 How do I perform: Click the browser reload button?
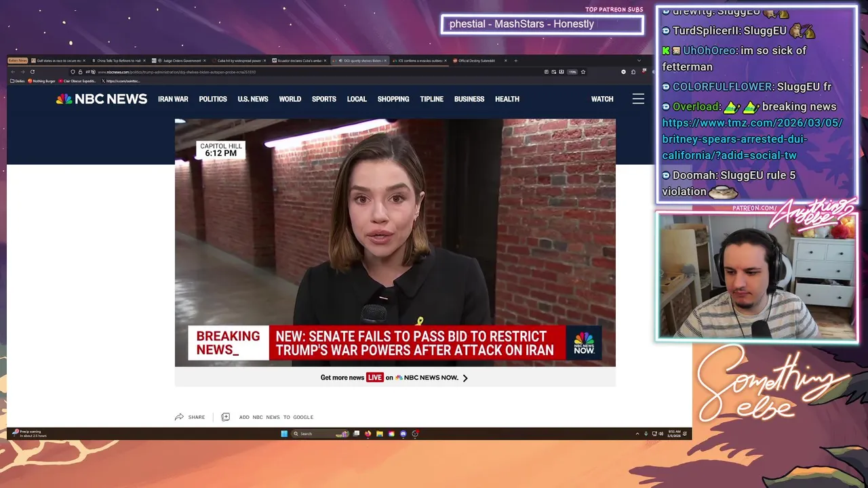tap(33, 72)
